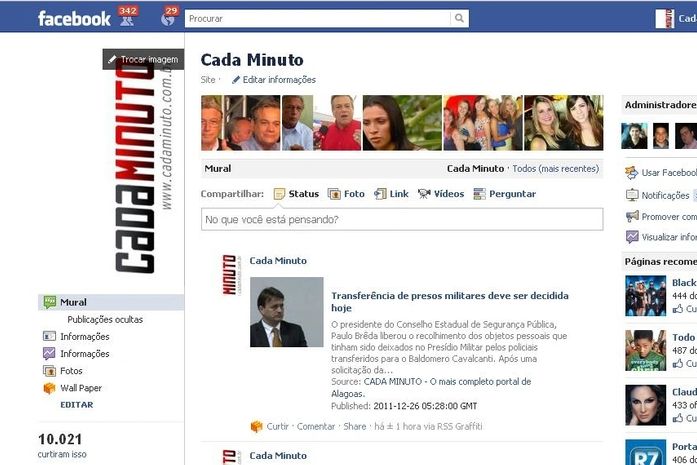
Task: Click the status box 'No que você está pensando?'
Action: [402, 219]
